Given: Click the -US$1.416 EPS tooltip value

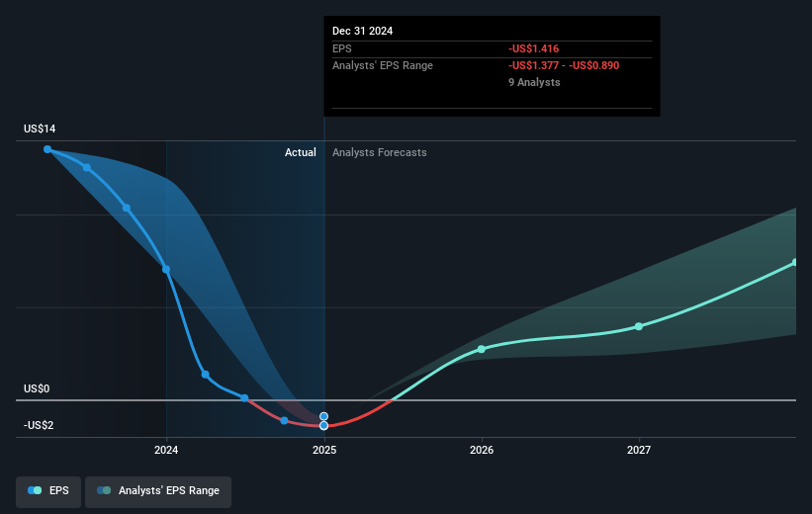Looking at the screenshot, I should tap(533, 48).
